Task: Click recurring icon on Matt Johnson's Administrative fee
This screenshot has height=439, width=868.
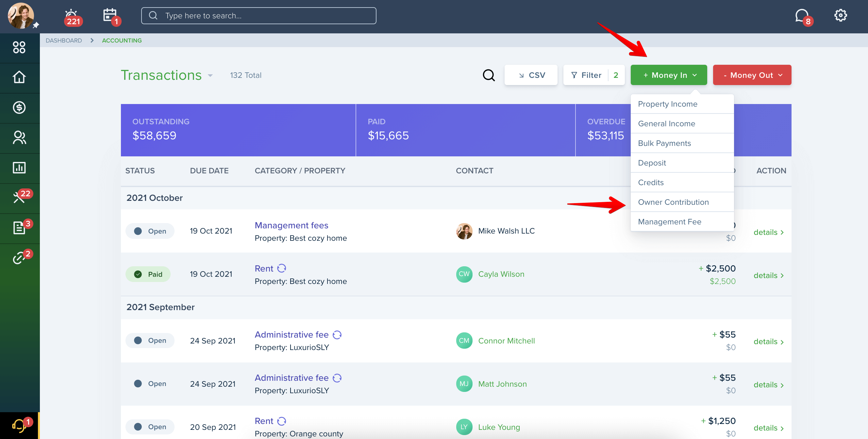Action: 337,378
